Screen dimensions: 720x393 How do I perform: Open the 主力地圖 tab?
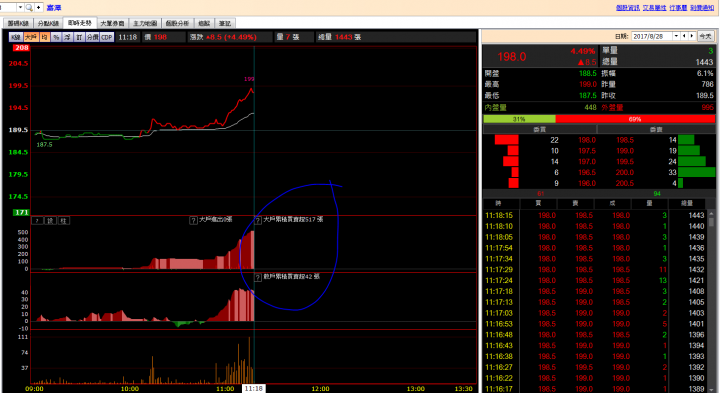145,23
